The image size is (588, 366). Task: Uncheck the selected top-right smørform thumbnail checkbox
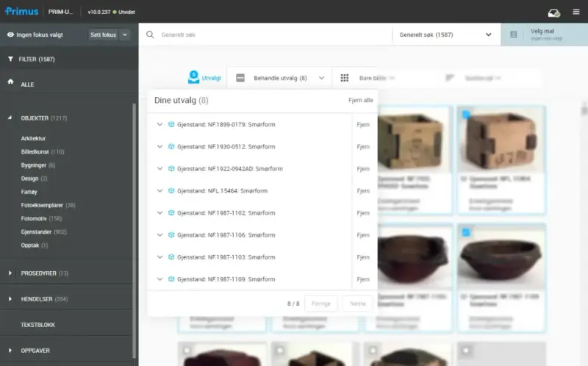(465, 115)
